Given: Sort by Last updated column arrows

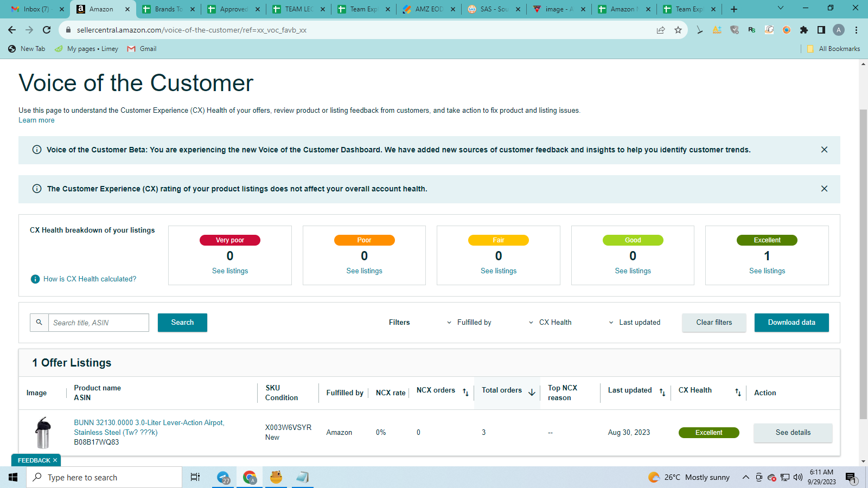Looking at the screenshot, I should (x=662, y=392).
